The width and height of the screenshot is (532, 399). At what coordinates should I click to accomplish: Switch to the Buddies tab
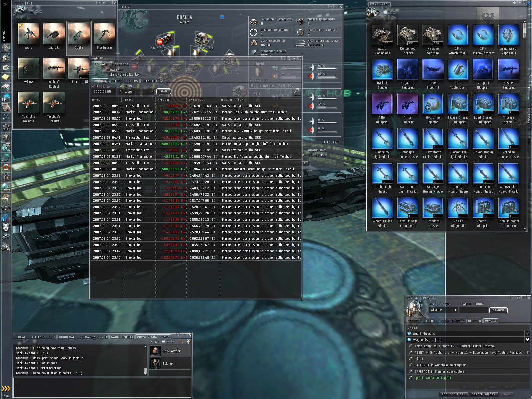[x=415, y=321]
